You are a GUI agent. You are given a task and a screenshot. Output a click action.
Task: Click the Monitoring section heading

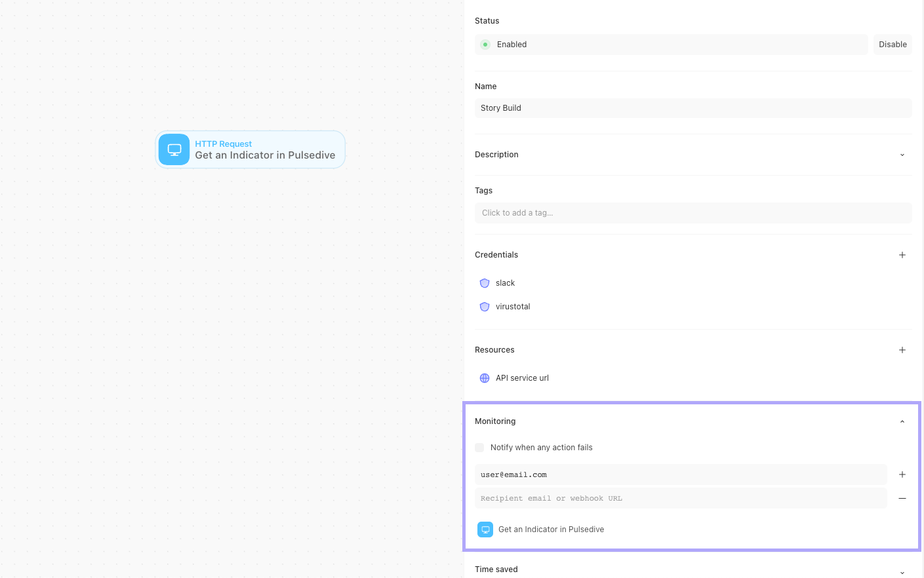(x=495, y=421)
